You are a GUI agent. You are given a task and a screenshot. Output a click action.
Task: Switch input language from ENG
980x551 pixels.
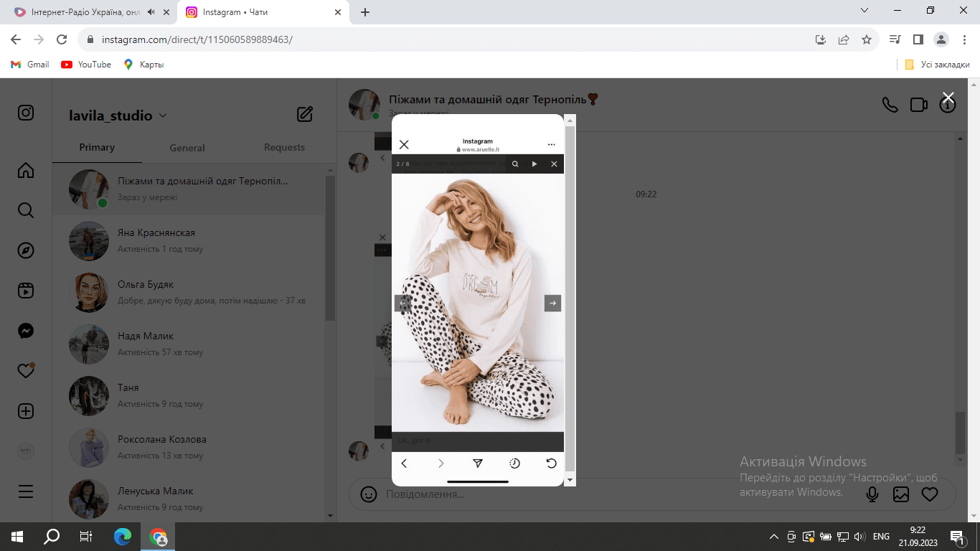[881, 537]
